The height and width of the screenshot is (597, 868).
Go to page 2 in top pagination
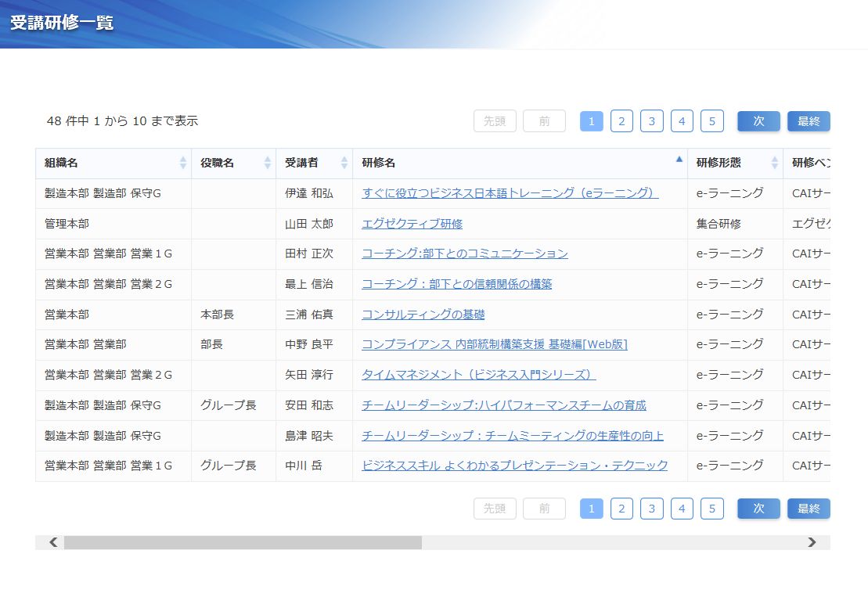coord(621,121)
